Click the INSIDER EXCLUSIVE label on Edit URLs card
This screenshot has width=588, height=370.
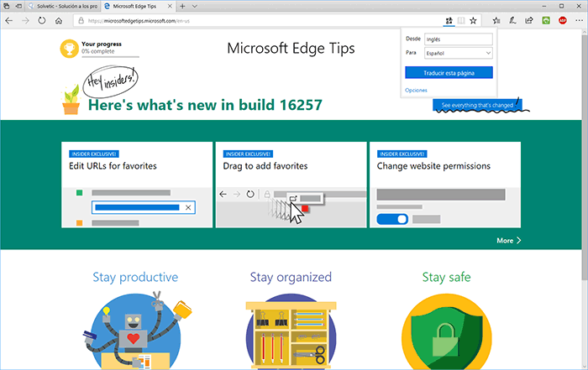pos(94,154)
